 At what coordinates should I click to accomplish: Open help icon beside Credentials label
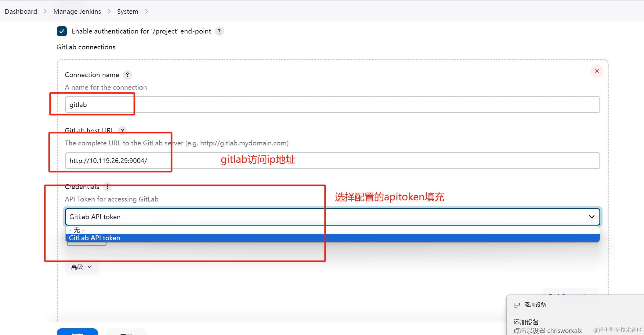107,187
